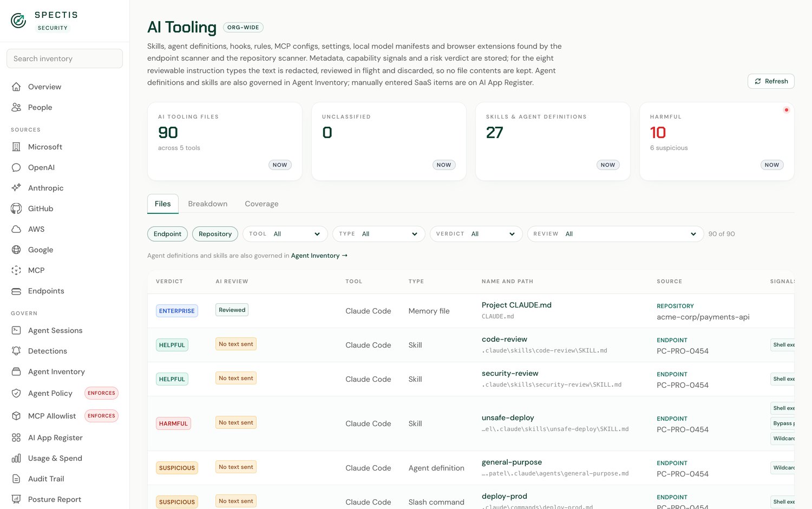The height and width of the screenshot is (509, 812).
Task: Click the ENTERPRISE verdict badge
Action: tap(176, 311)
